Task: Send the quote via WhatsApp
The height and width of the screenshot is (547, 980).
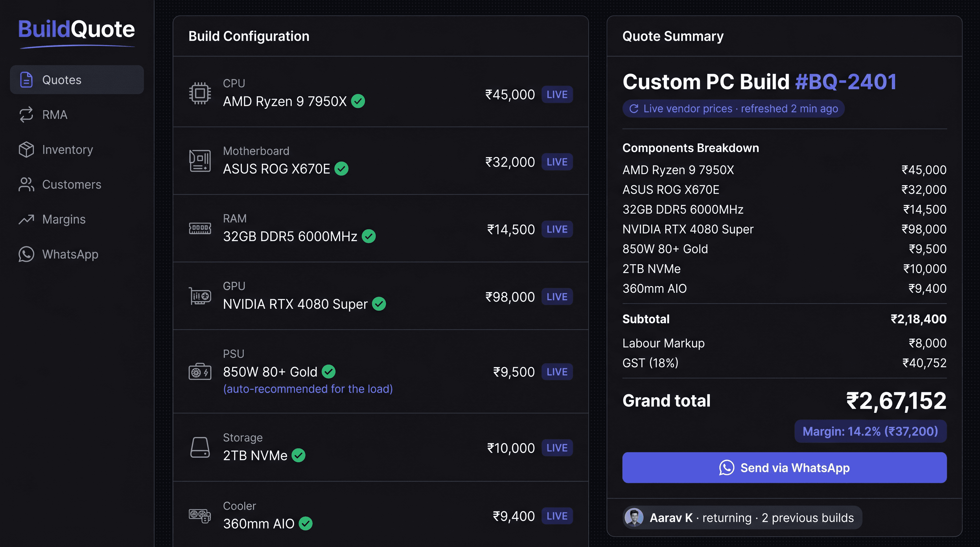Action: tap(784, 468)
